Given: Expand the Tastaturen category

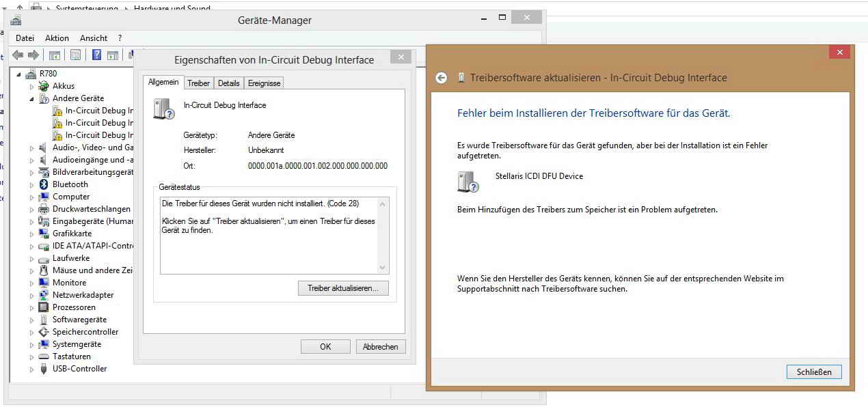Looking at the screenshot, I should point(31,356).
